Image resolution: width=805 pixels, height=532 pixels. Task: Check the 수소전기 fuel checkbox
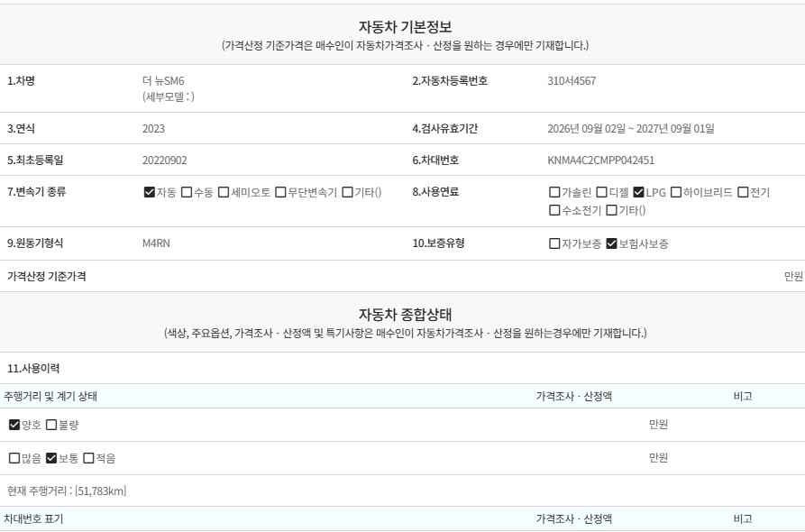(554, 210)
